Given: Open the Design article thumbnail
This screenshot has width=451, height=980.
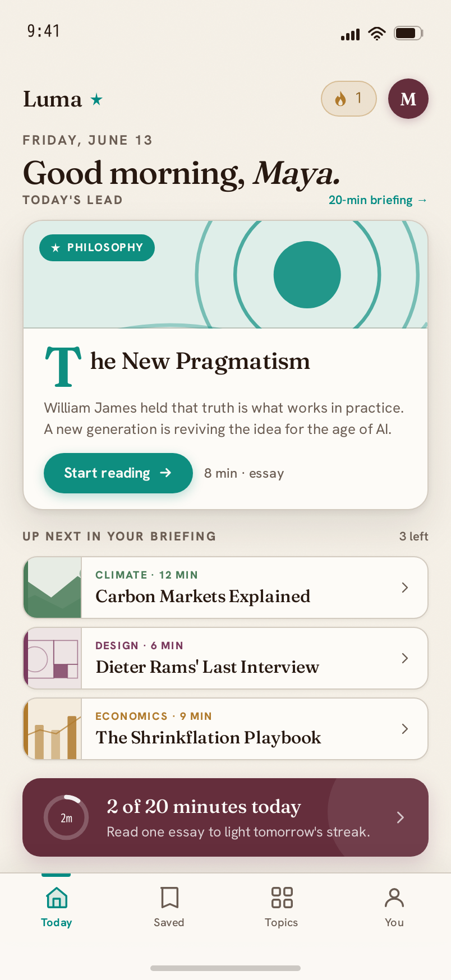Looking at the screenshot, I should coord(53,658).
